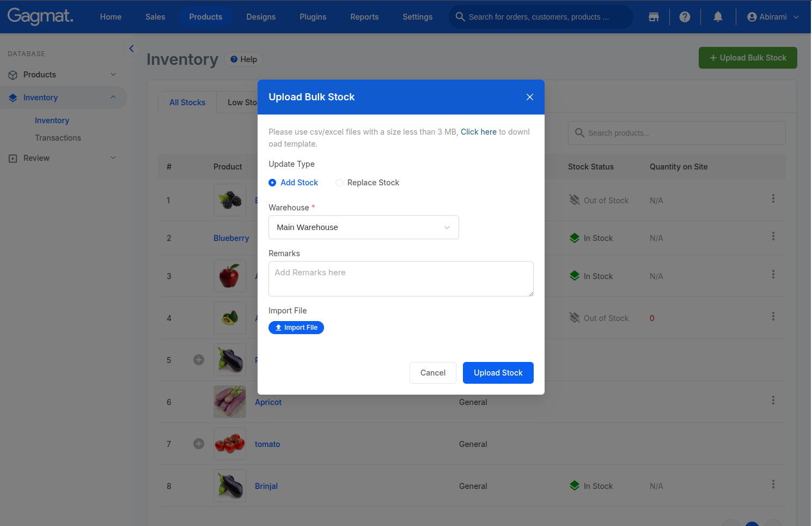The image size is (812, 526).
Task: Open the tomato product link
Action: tap(267, 444)
